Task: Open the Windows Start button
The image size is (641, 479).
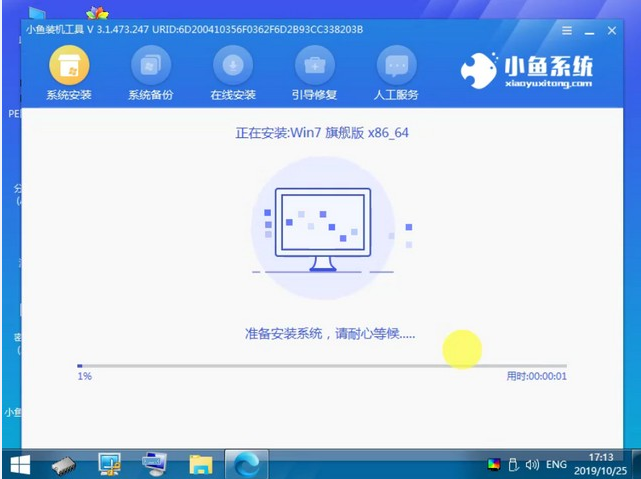Action: tap(20, 464)
